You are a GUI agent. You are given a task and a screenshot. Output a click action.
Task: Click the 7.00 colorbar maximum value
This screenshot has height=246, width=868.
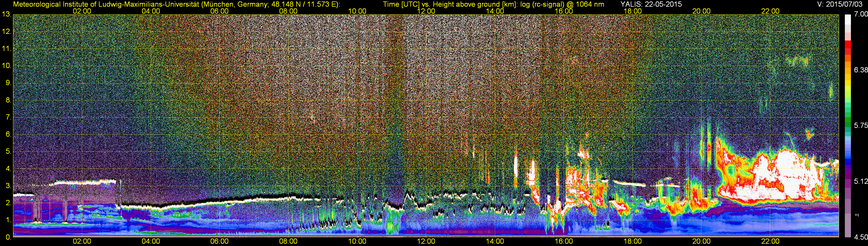(860, 14)
